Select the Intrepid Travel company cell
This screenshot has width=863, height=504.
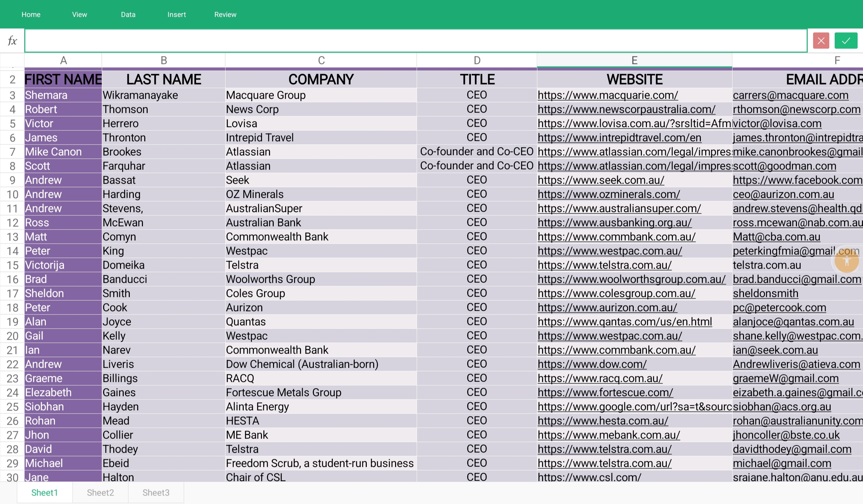(321, 138)
